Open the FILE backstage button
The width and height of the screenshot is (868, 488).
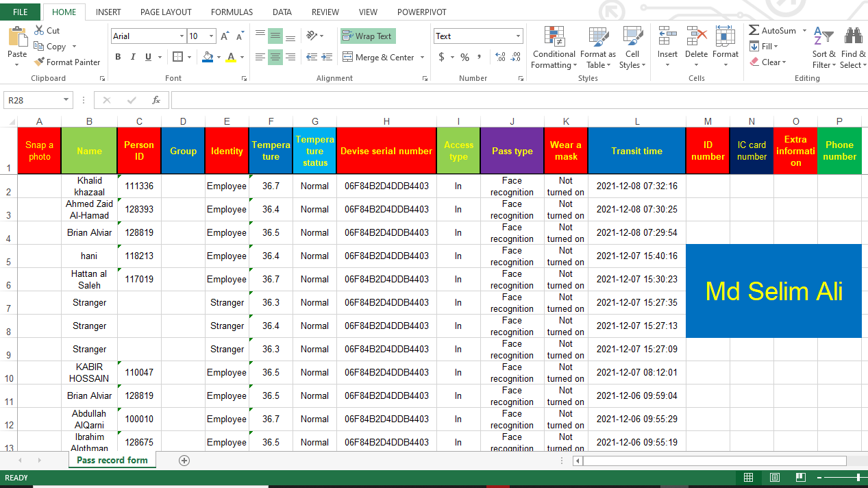21,12
